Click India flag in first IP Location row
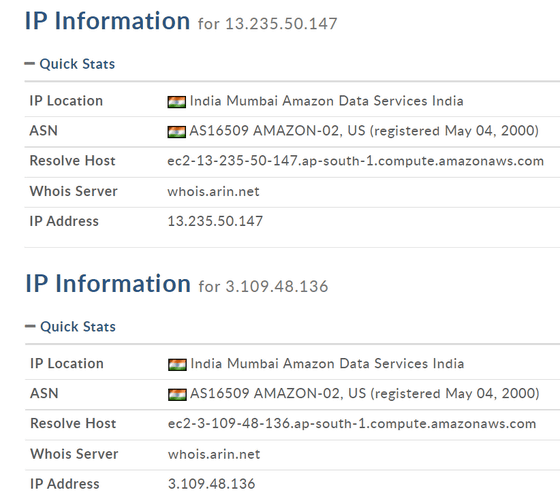The image size is (560, 503). tap(176, 102)
